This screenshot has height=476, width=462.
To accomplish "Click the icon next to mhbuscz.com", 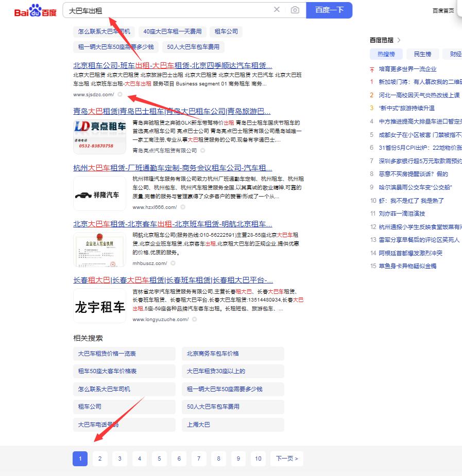I will coord(173,263).
